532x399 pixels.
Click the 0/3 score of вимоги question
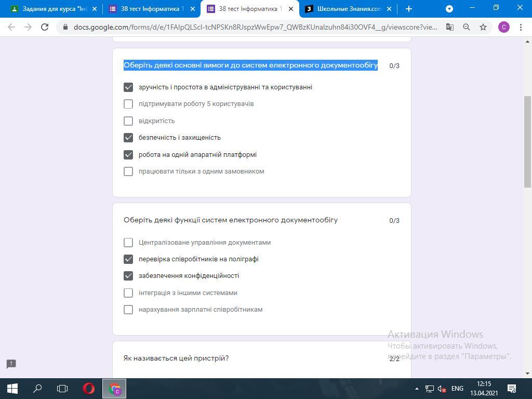pos(394,66)
